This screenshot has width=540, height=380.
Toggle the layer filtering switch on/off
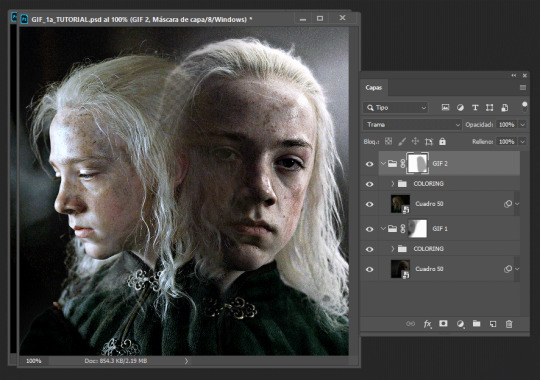[524, 106]
